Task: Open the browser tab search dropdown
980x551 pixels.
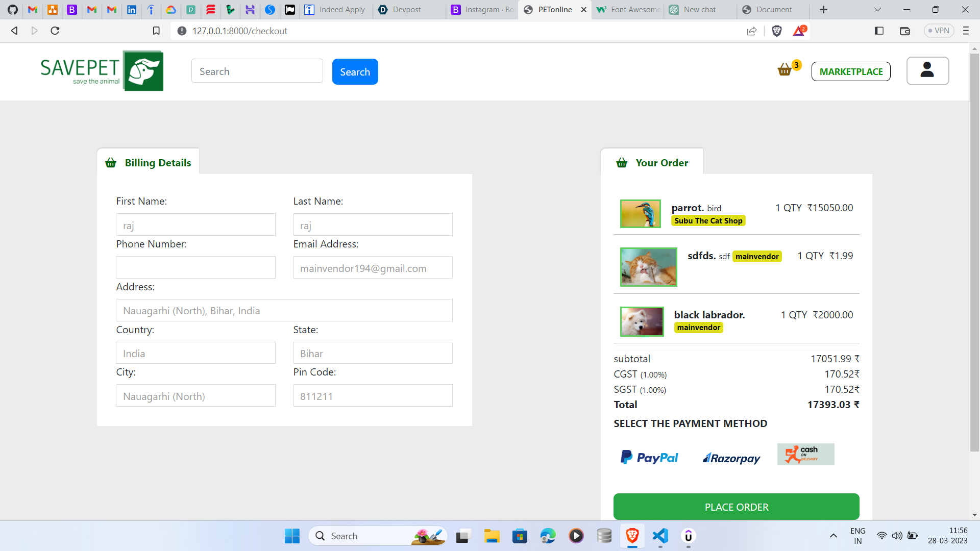Action: point(877,9)
